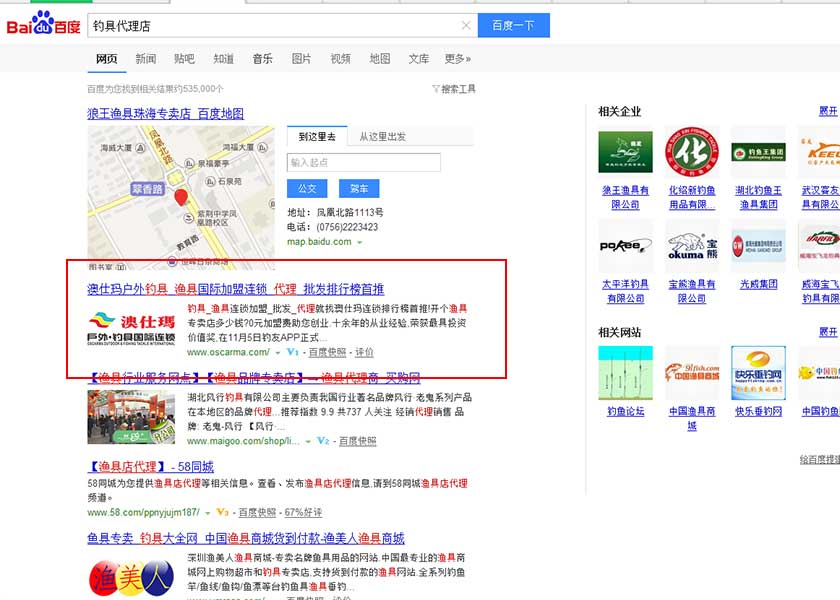The width and height of the screenshot is (840, 600).
Task: Select the 从这里出发 tab
Action: tap(382, 137)
